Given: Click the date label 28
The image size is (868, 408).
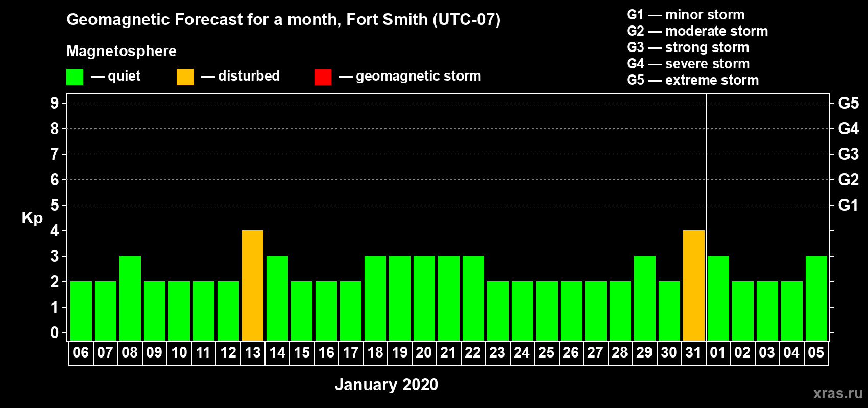Looking at the screenshot, I should click(x=620, y=352).
